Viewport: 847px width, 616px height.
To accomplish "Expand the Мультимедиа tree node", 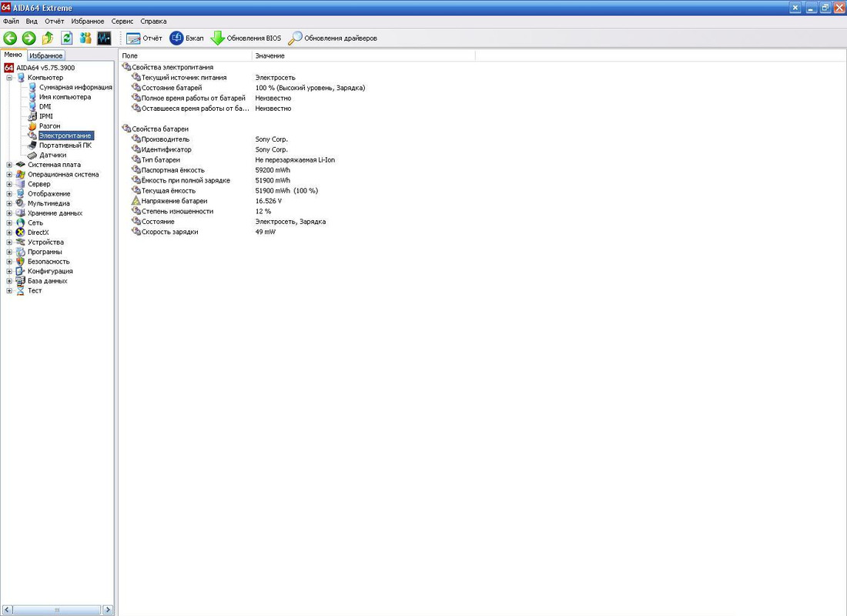I will pyautogui.click(x=9, y=204).
